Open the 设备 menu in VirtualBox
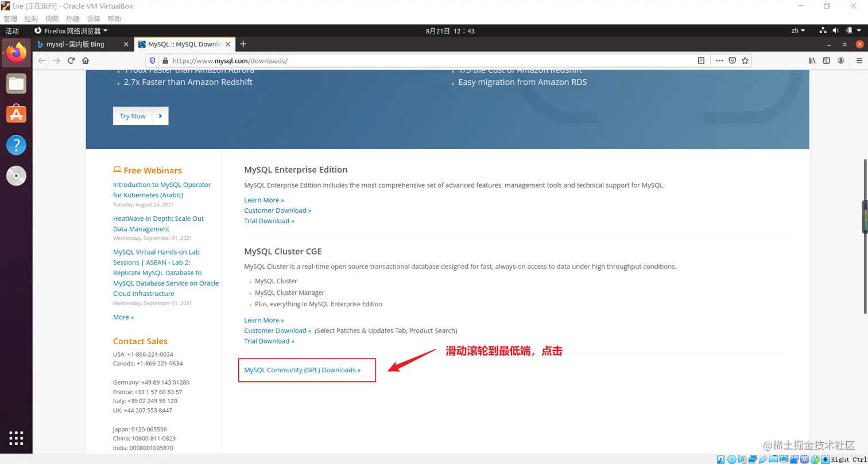 [93, 19]
